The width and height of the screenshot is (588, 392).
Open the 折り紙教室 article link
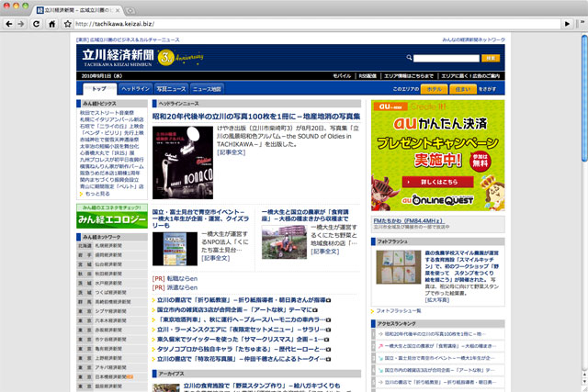(241, 300)
